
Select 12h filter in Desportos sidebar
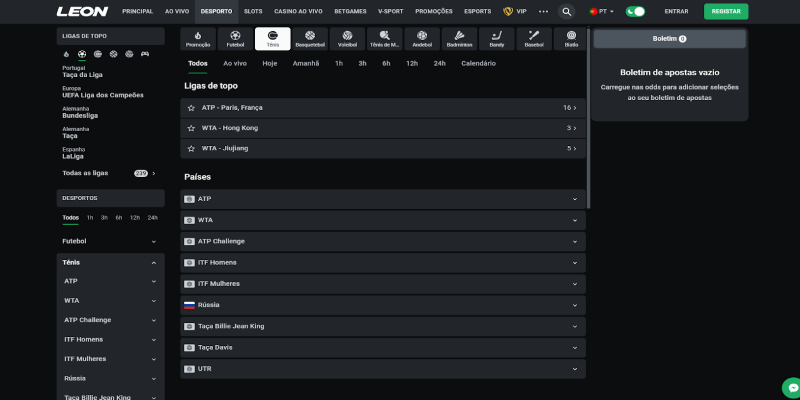click(135, 218)
